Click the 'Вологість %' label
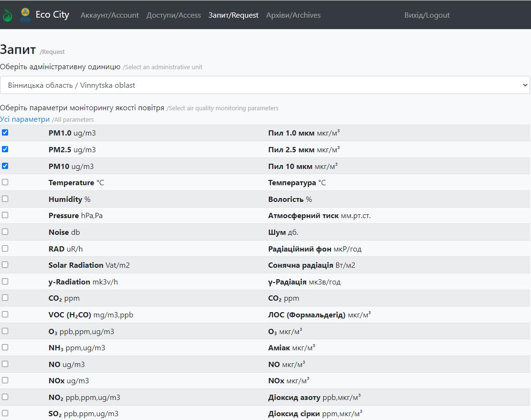Viewport: 531px width, 420px height. pos(290,199)
